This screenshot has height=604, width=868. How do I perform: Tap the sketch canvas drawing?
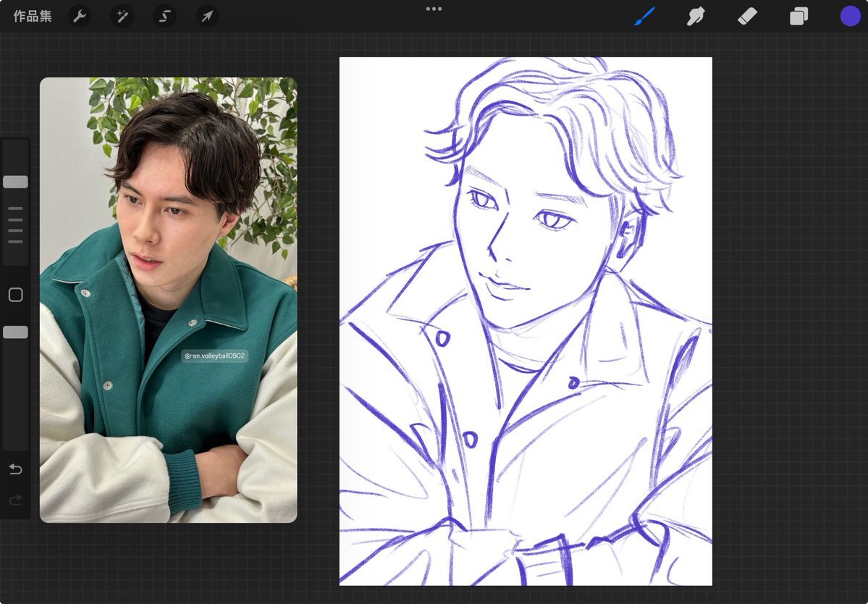point(526,321)
